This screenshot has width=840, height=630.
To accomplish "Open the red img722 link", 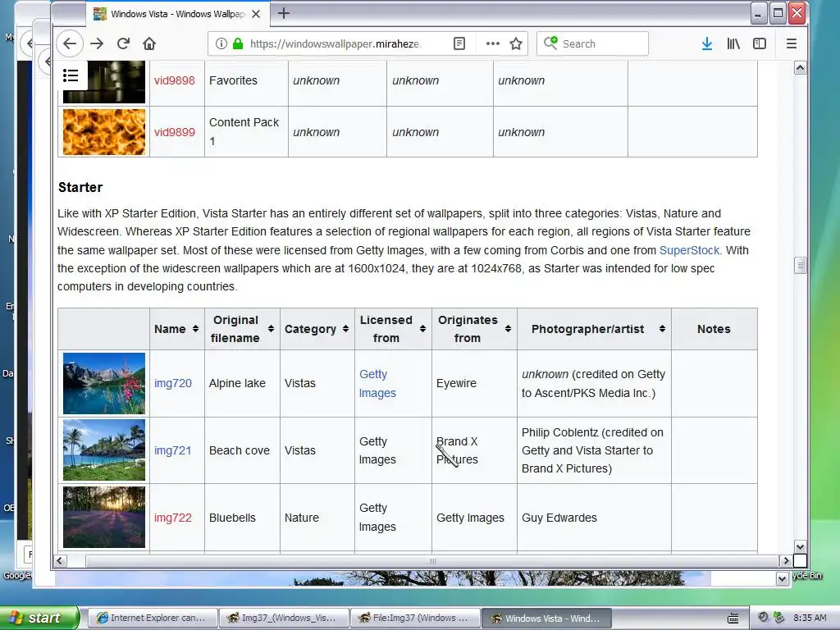I will tap(172, 518).
